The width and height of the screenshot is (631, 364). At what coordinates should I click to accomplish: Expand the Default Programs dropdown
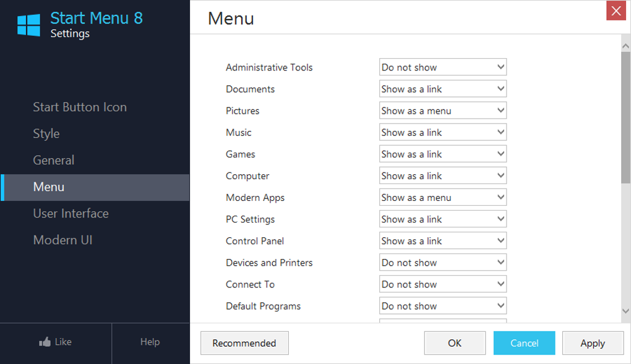pyautogui.click(x=443, y=306)
